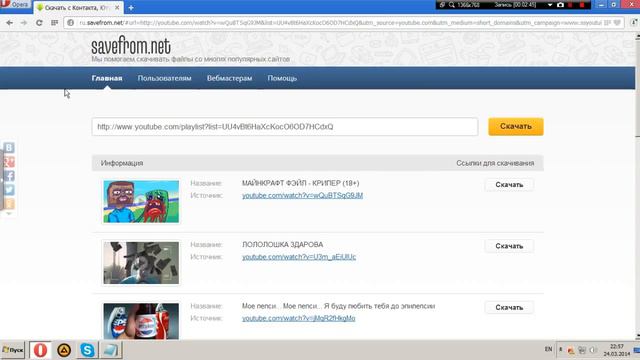Switch to Opera in the taskbar
640x360 pixels.
click(40, 350)
